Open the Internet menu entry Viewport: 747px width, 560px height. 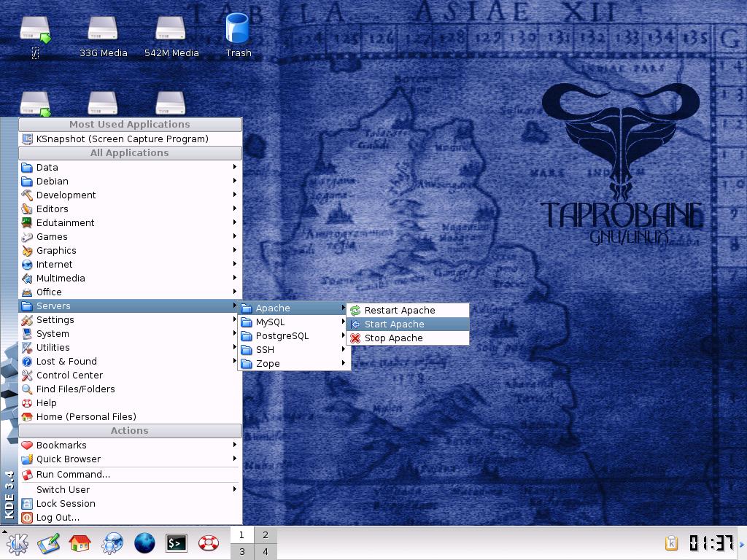[x=130, y=264]
